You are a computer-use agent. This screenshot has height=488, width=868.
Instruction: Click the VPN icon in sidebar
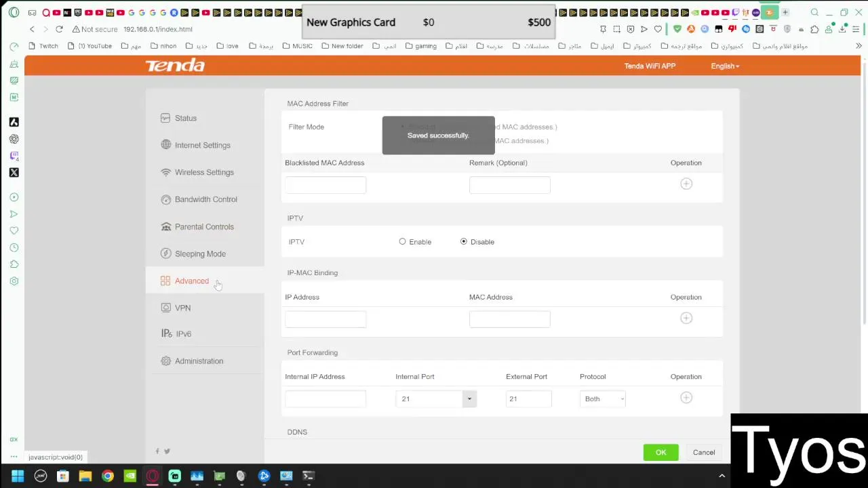click(x=165, y=308)
